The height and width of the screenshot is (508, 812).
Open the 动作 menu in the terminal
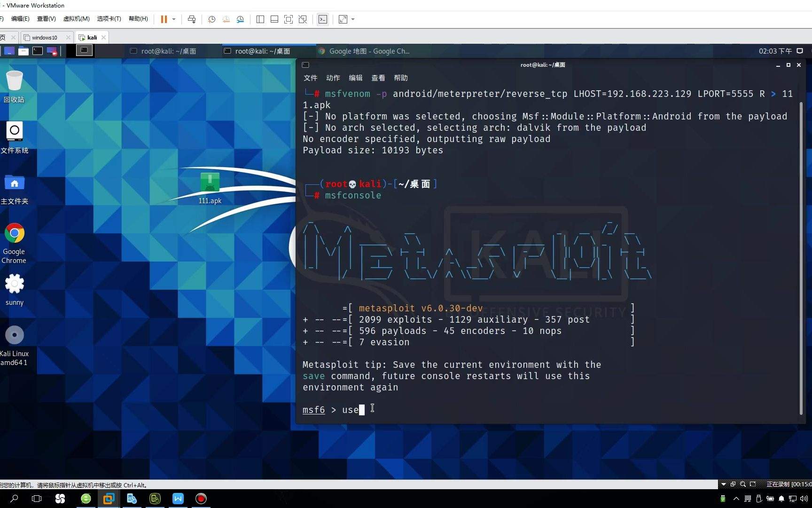[333, 78]
